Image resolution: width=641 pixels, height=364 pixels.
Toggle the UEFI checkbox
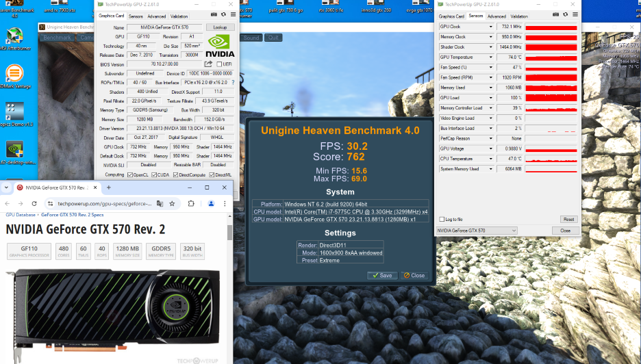coord(219,64)
